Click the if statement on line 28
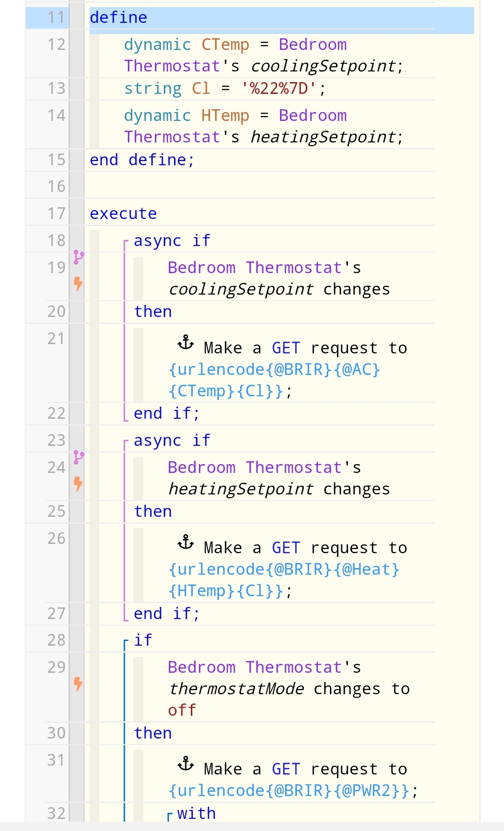Screen dimensions: 504x831 click(143, 641)
